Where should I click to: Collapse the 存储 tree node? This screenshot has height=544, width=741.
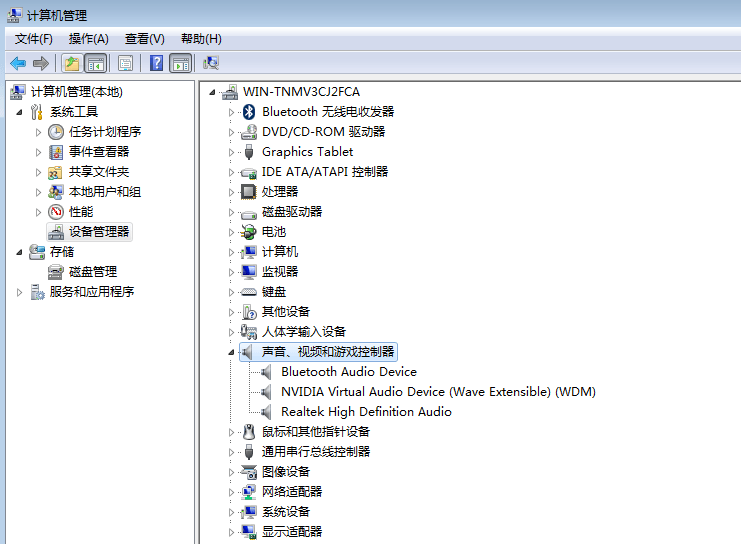[x=19, y=252]
